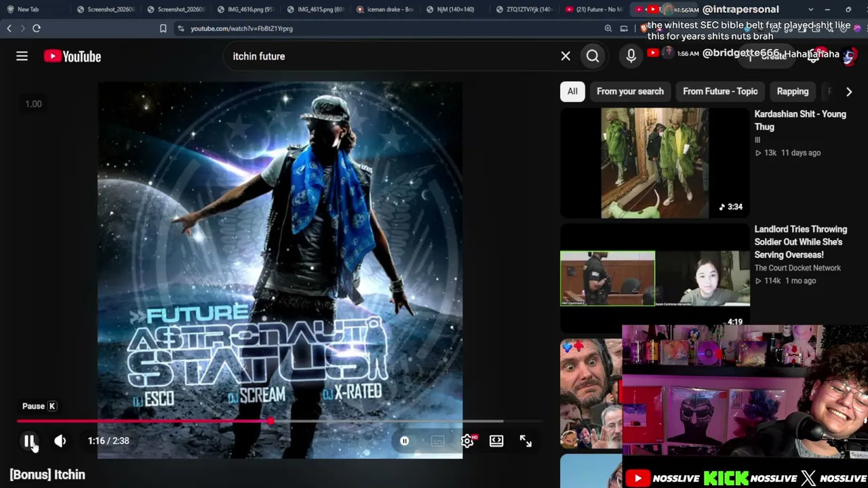The image size is (868, 488).
Task: Switch to the "(21) Future - No M" tab
Action: [x=595, y=9]
